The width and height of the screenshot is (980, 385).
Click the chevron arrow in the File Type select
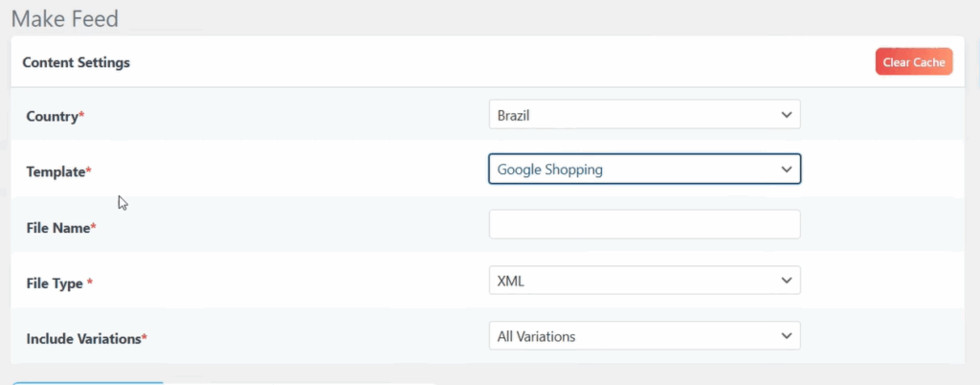(787, 281)
